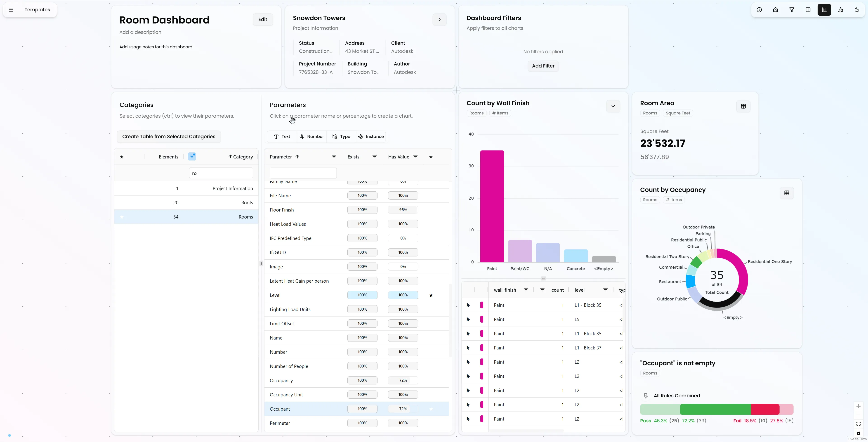The height and width of the screenshot is (442, 868).
Task: Toggle the star favorite on Level parameter
Action: point(431,295)
